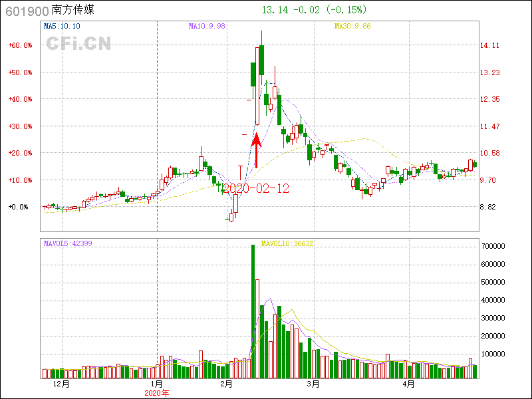Select the MA10:9.98 indicator label
The width and height of the screenshot is (532, 399).
(207, 27)
